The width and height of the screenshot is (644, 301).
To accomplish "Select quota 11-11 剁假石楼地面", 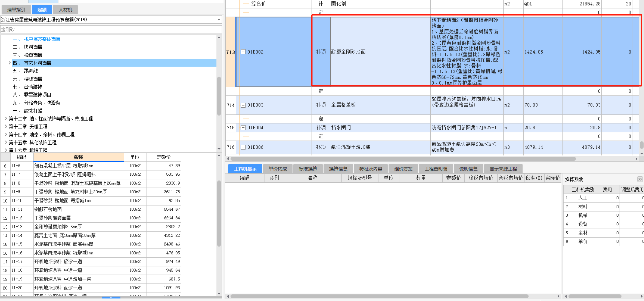I will (x=91, y=209).
